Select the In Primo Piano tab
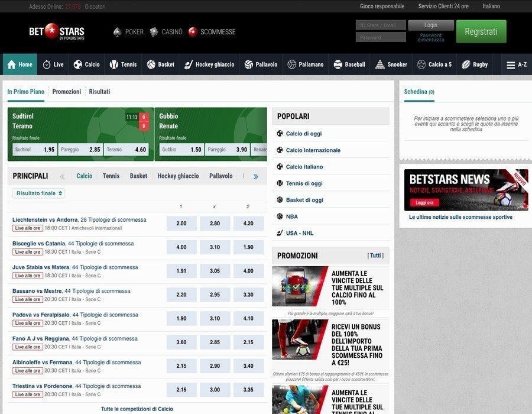The image size is (532, 414). 26,92
